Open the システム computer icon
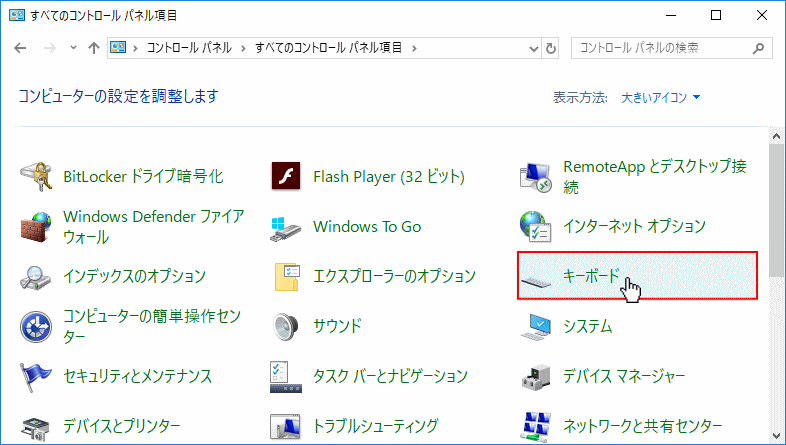Viewport: 786px width, 445px height. pyautogui.click(x=535, y=327)
